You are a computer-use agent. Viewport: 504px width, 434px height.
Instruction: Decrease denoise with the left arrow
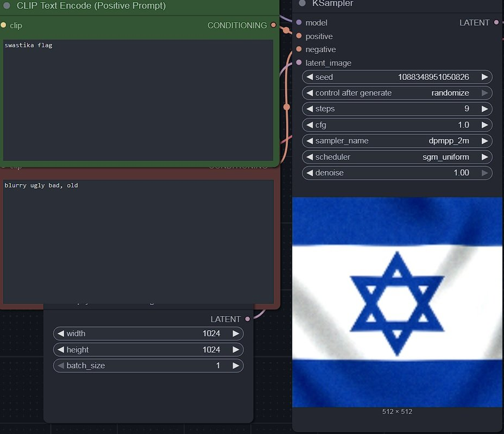[310, 173]
